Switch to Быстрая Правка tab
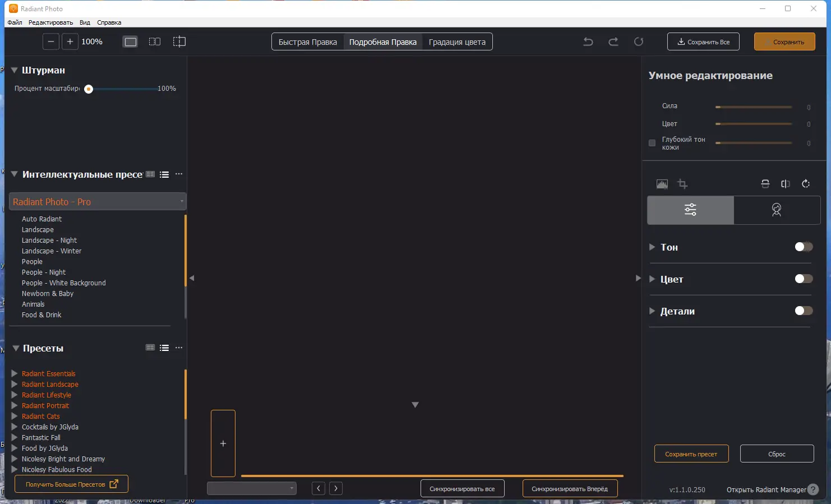The height and width of the screenshot is (504, 831). (x=308, y=42)
